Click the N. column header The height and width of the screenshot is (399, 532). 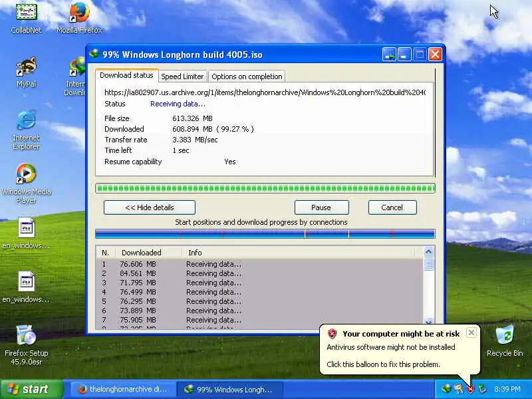tap(106, 253)
